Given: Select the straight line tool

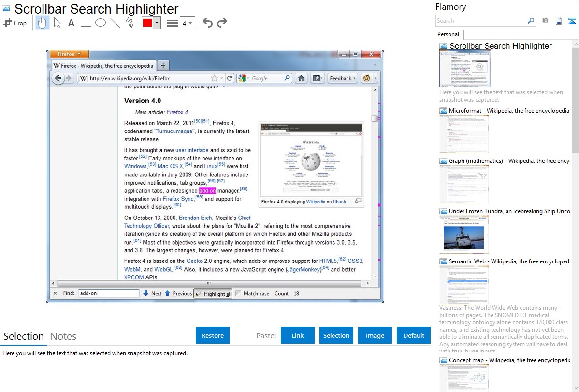Looking at the screenshot, I should pyautogui.click(x=115, y=23).
